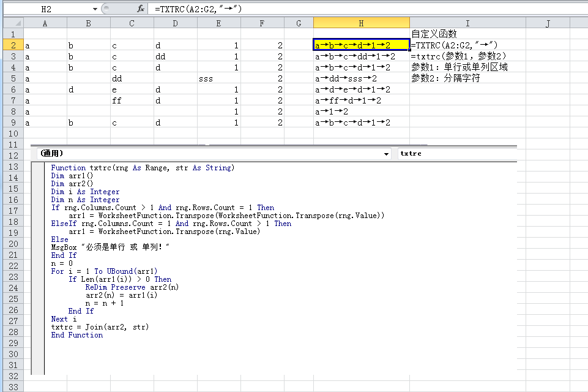Click the code line n = n + 1
The image size is (588, 392).
point(104,303)
